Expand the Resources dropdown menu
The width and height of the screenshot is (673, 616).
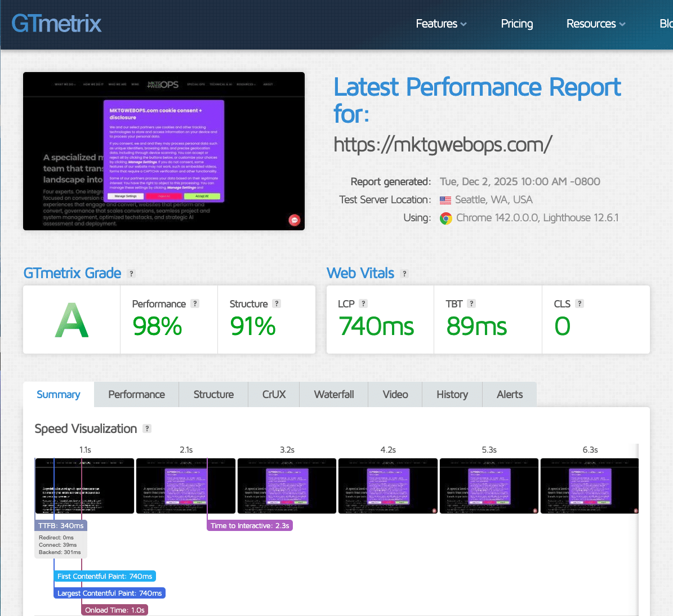[x=596, y=24]
